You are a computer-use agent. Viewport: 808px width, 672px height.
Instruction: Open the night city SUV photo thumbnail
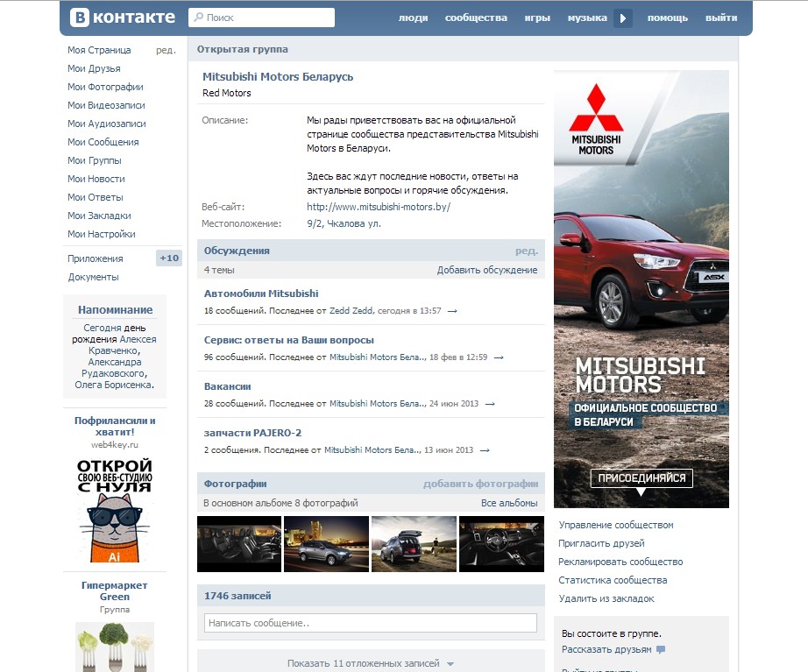pyautogui.click(x=326, y=544)
